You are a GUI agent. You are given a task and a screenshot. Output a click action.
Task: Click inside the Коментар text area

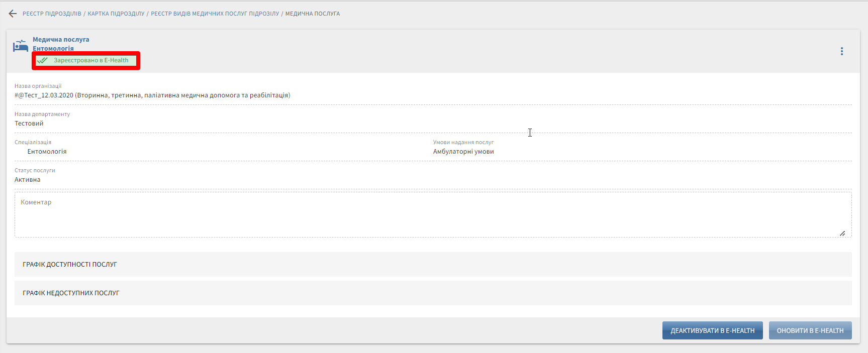point(432,215)
